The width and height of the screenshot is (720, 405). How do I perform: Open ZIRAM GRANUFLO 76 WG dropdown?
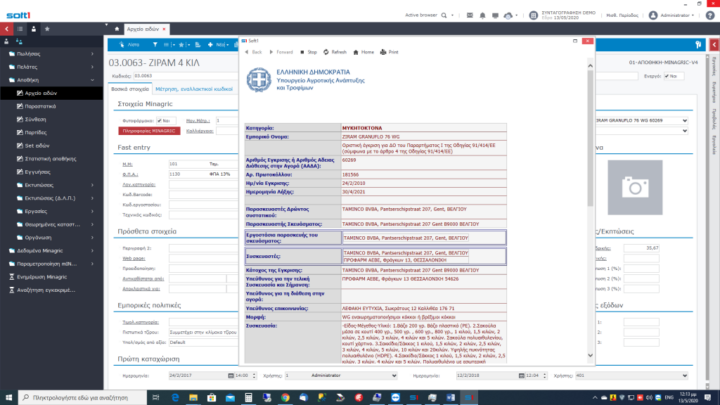click(x=685, y=121)
